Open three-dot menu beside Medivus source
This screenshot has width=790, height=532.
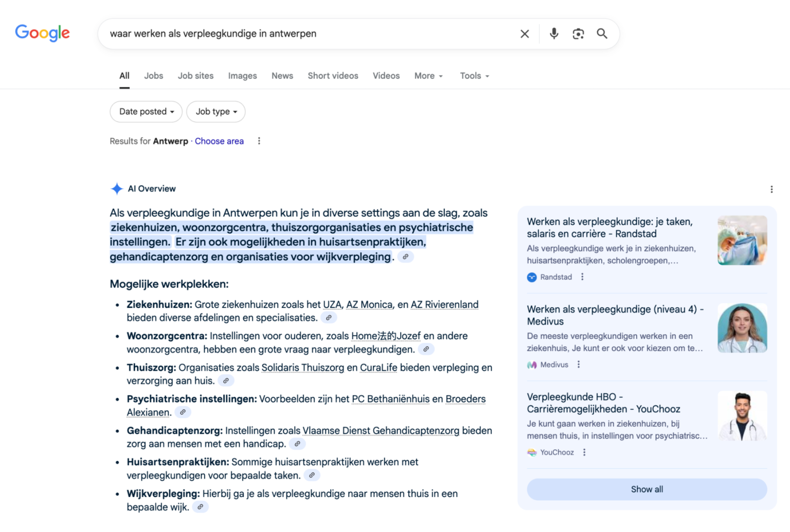click(579, 364)
